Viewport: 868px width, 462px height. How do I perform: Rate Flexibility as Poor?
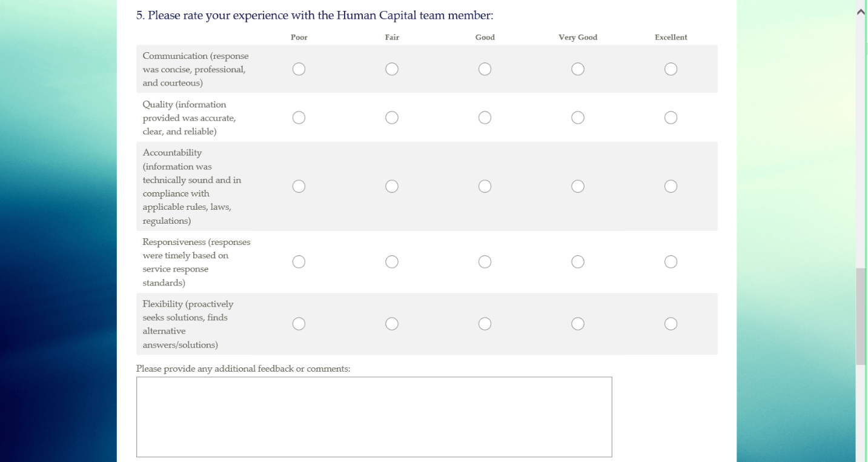(x=299, y=324)
